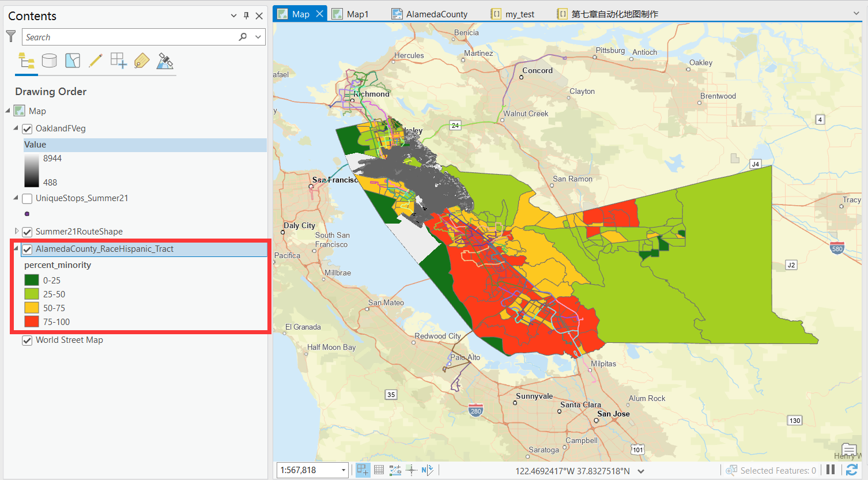Image resolution: width=868 pixels, height=480 pixels.
Task: Select List By Snapping icon
Action: [119, 61]
